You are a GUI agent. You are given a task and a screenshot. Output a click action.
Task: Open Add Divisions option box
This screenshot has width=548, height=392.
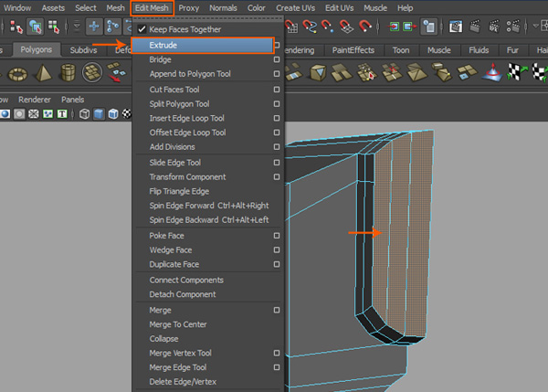(277, 147)
